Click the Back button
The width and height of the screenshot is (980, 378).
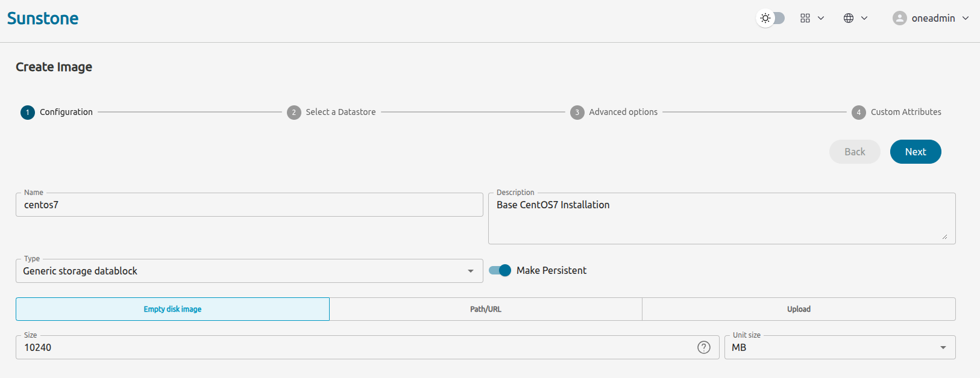[x=855, y=152]
